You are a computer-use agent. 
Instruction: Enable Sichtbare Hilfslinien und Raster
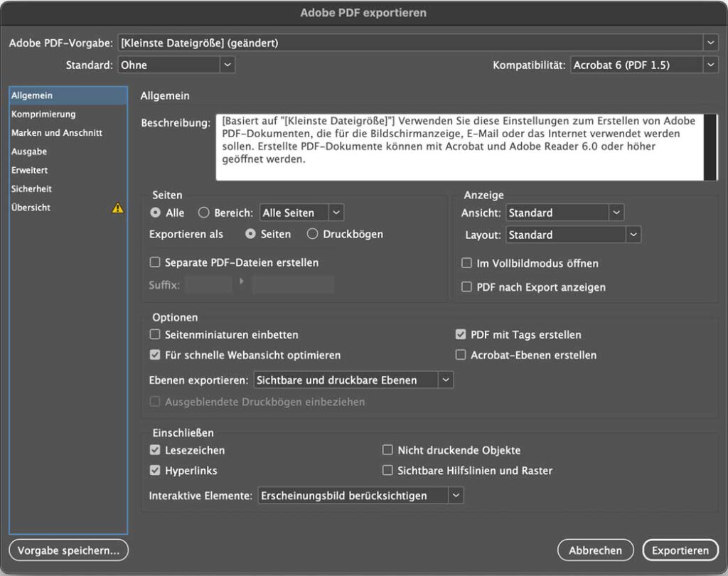point(387,471)
